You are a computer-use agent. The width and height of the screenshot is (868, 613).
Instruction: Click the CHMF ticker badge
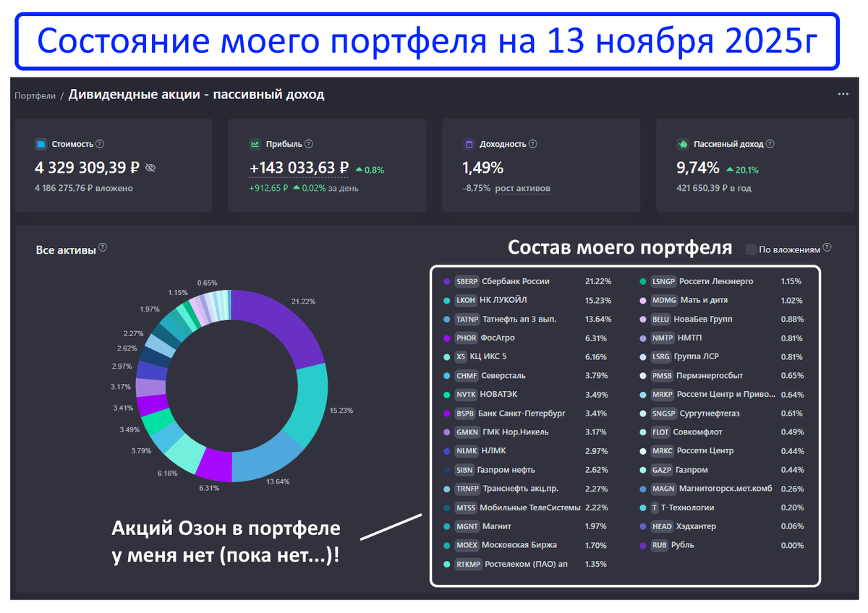(x=467, y=375)
